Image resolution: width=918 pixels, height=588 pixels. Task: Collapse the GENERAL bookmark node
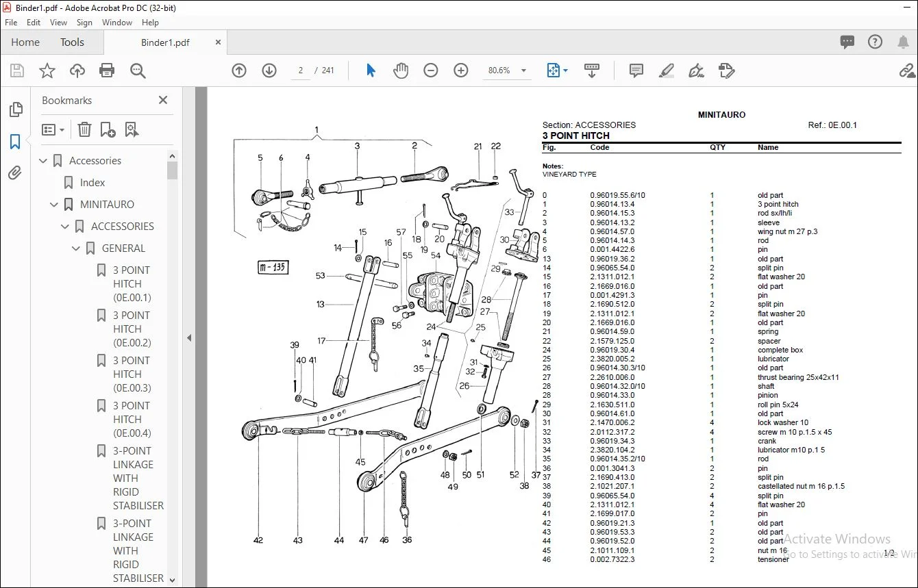point(77,248)
